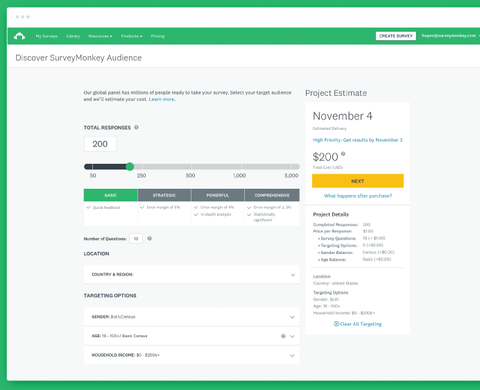Open the Total Responses help icon
Viewport: 480px width, 390px height.
[x=136, y=127]
